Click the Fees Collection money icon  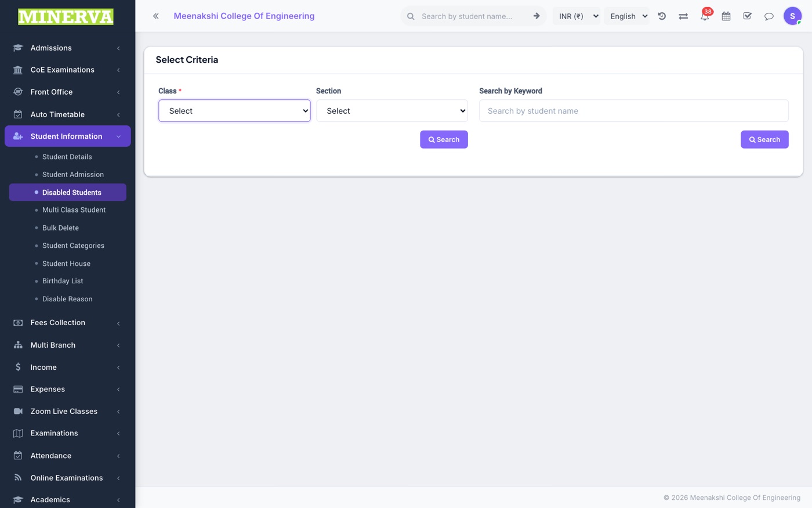coord(18,323)
